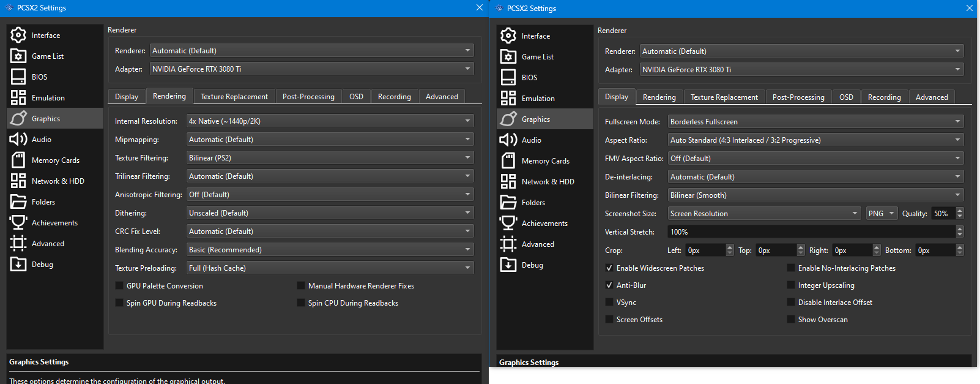Switch to Display tab in left window
Screen dimensions: 980x384
(x=127, y=97)
